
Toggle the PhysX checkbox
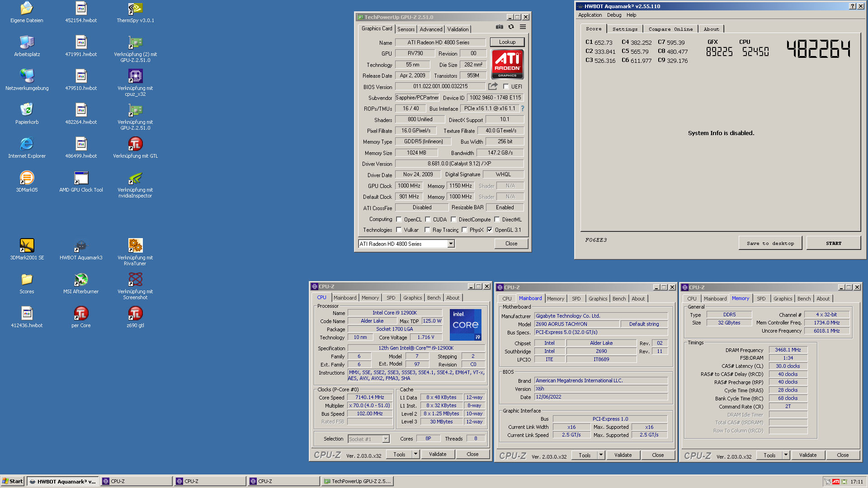tap(464, 230)
